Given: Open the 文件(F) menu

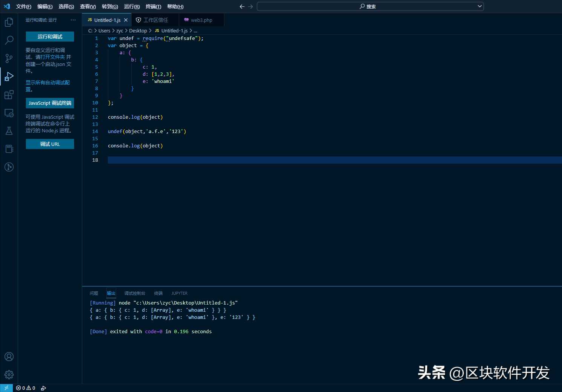Looking at the screenshot, I should (x=24, y=6).
